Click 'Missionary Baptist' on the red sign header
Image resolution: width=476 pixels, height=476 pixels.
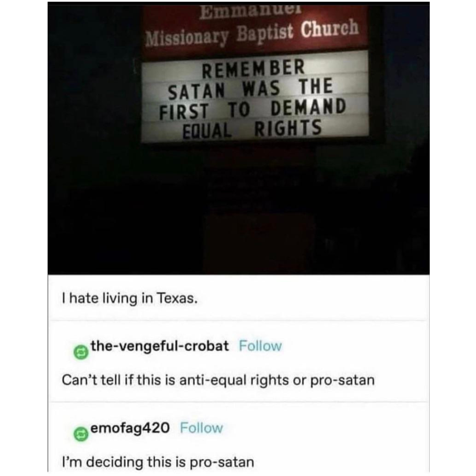tap(219, 36)
